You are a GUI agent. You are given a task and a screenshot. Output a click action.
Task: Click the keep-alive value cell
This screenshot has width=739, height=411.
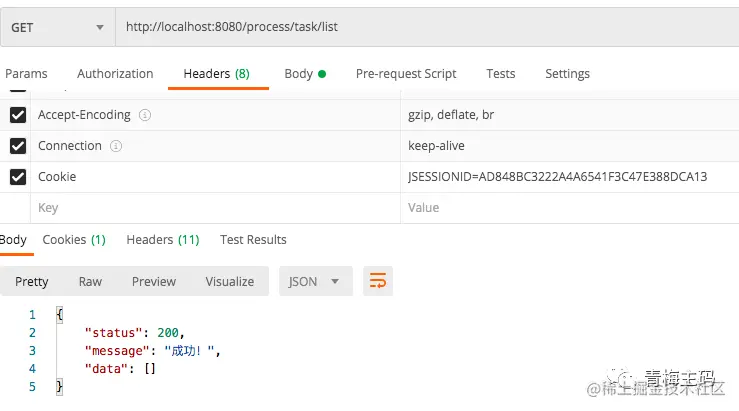[570, 146]
